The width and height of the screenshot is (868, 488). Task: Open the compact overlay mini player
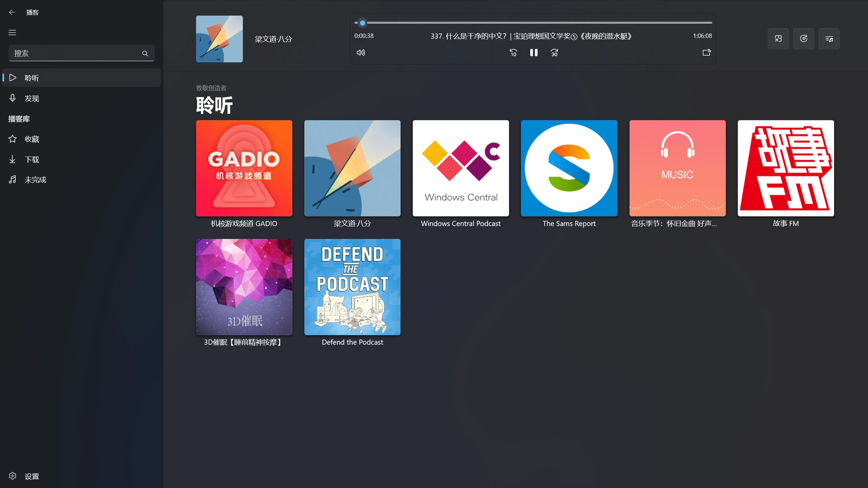[x=778, y=39]
